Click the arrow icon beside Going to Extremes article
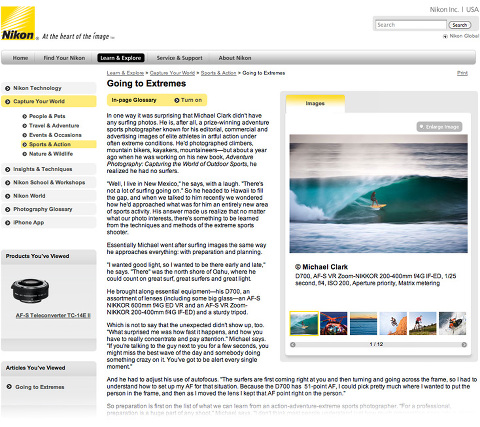Viewport: 480px width, 427px height. point(9,387)
